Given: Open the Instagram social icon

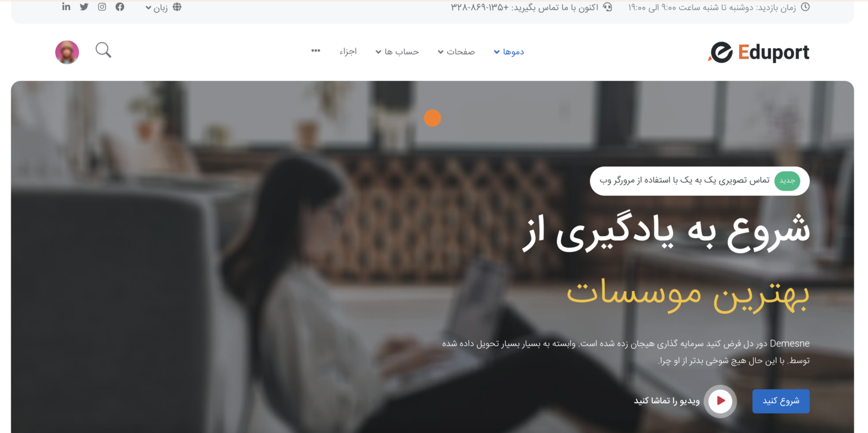Looking at the screenshot, I should (x=102, y=7).
